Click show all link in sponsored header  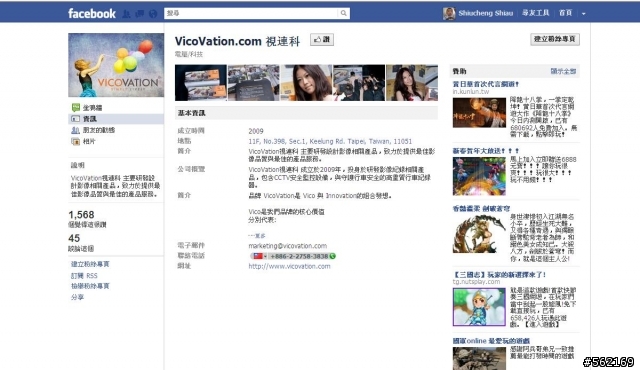point(563,71)
